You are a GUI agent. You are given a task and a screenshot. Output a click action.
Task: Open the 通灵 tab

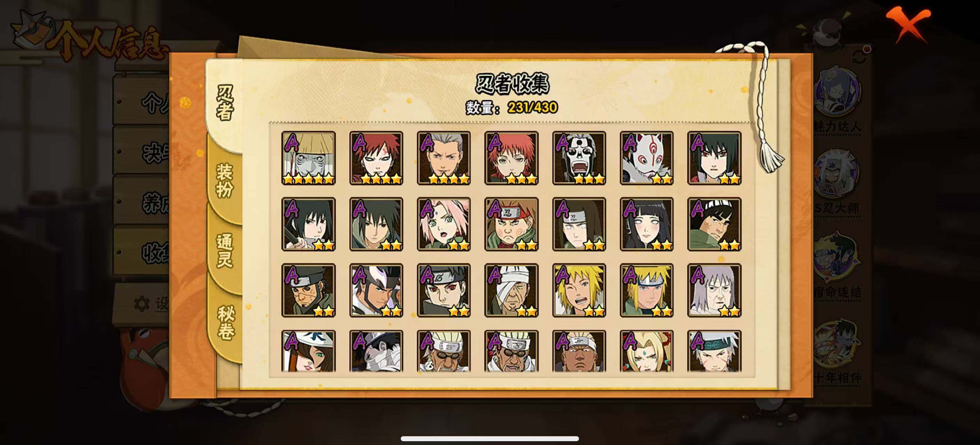coord(224,251)
